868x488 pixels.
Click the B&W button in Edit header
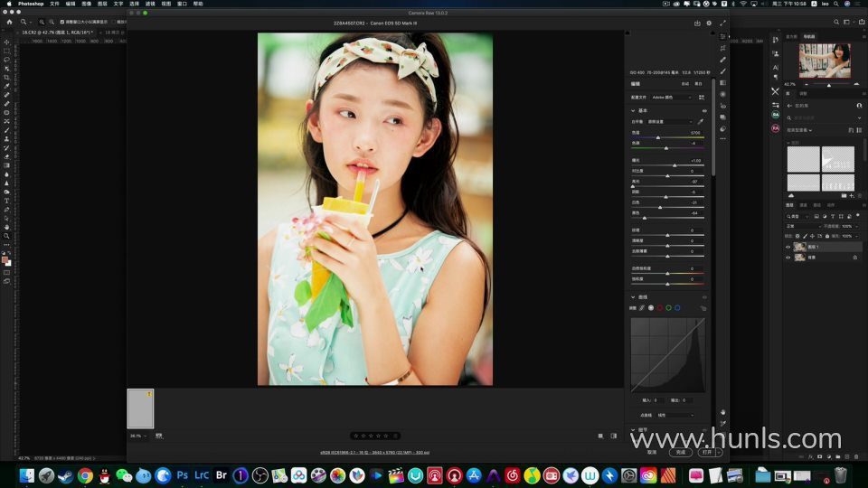coord(699,84)
